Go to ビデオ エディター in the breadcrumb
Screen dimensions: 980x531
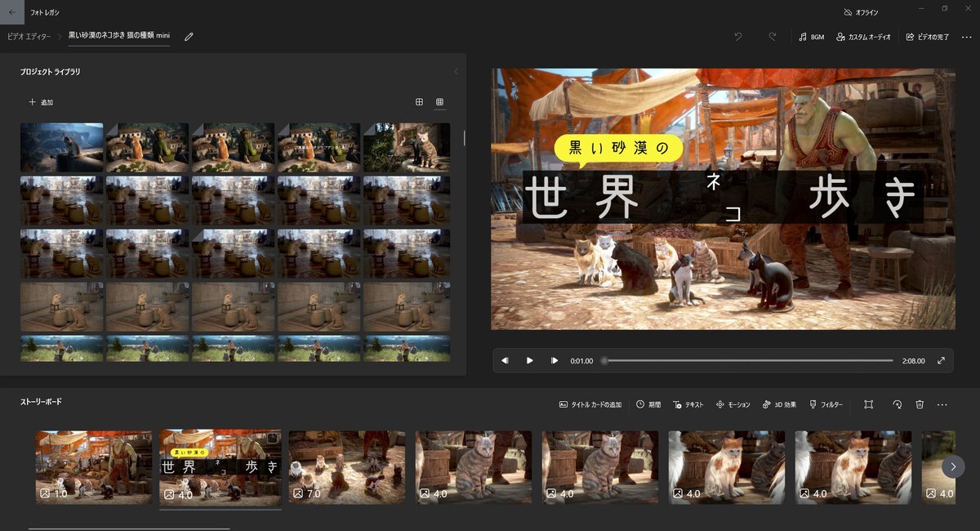[29, 37]
